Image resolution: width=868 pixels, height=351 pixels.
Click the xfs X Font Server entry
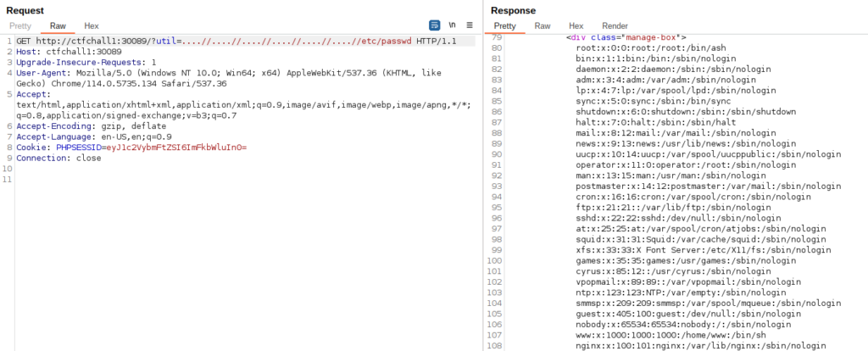click(703, 250)
